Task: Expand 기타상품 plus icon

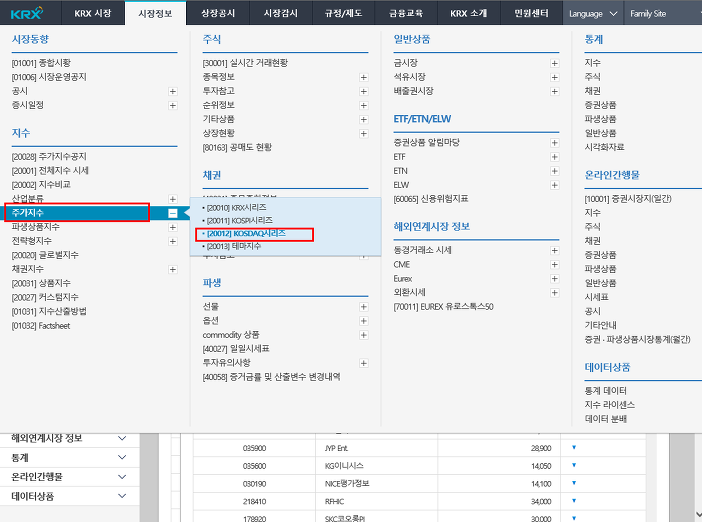Action: click(364, 120)
